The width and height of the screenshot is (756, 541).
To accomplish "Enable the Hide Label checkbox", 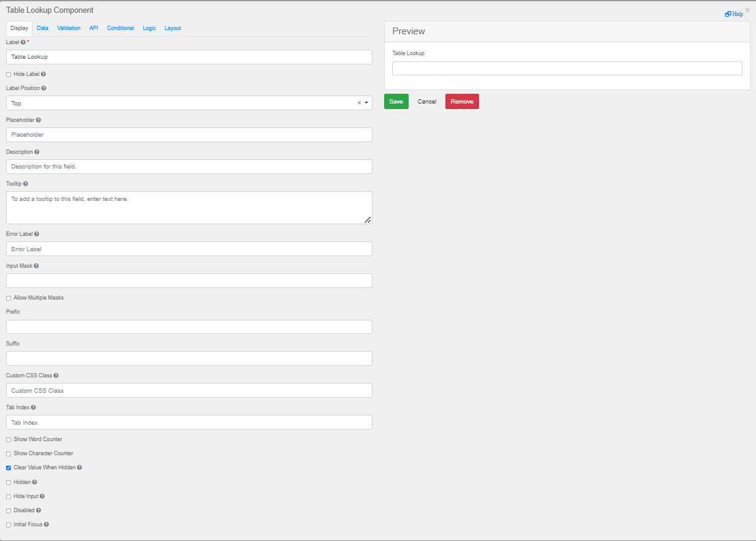I will (8, 74).
